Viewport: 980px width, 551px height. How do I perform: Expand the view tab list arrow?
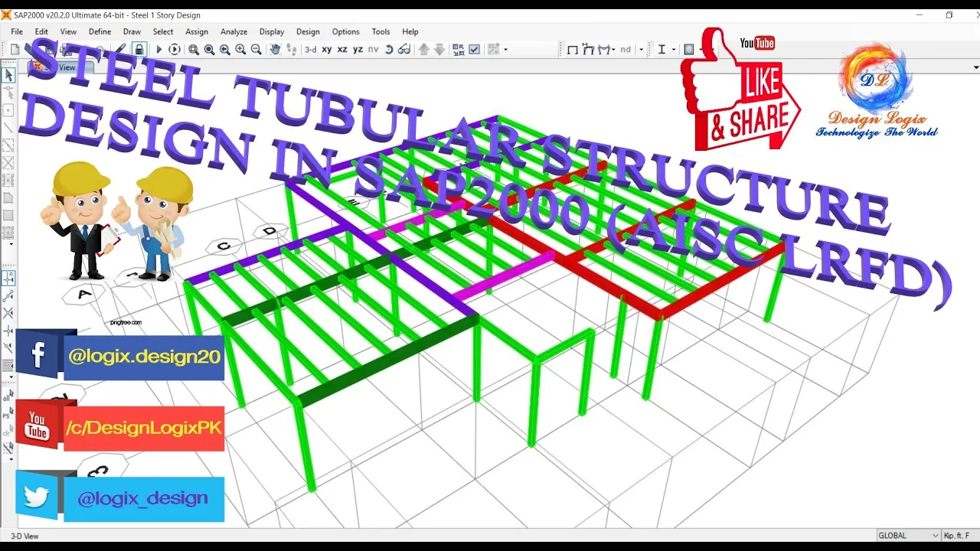coord(975,67)
